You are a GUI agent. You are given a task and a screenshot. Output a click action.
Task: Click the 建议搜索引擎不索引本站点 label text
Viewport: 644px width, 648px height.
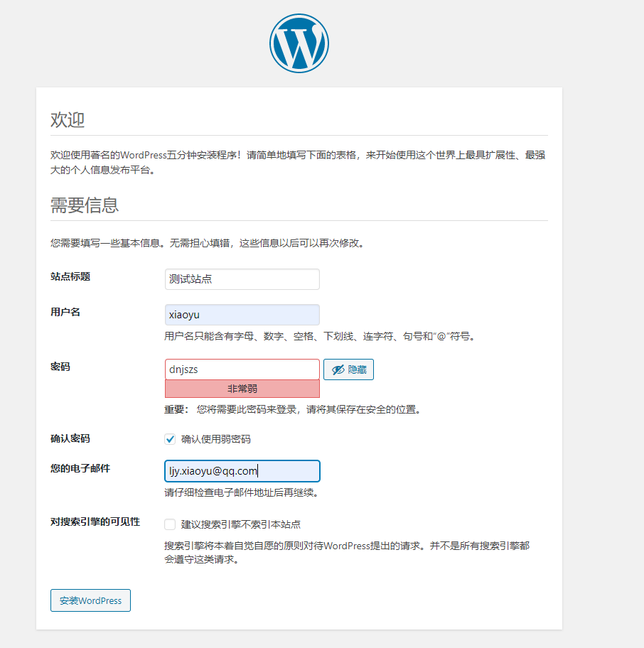[240, 524]
